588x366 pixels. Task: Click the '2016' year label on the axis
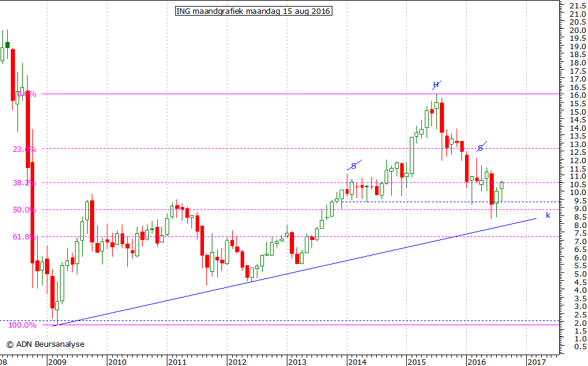(x=476, y=362)
